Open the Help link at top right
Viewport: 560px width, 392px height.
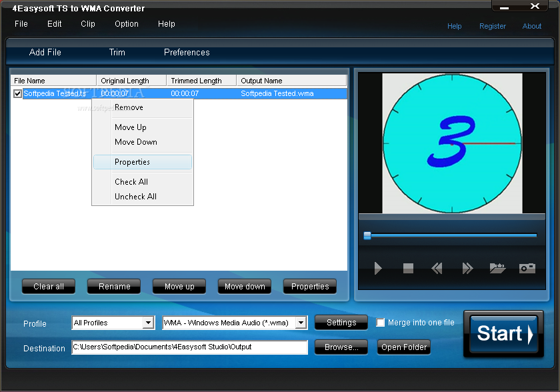pos(454,26)
